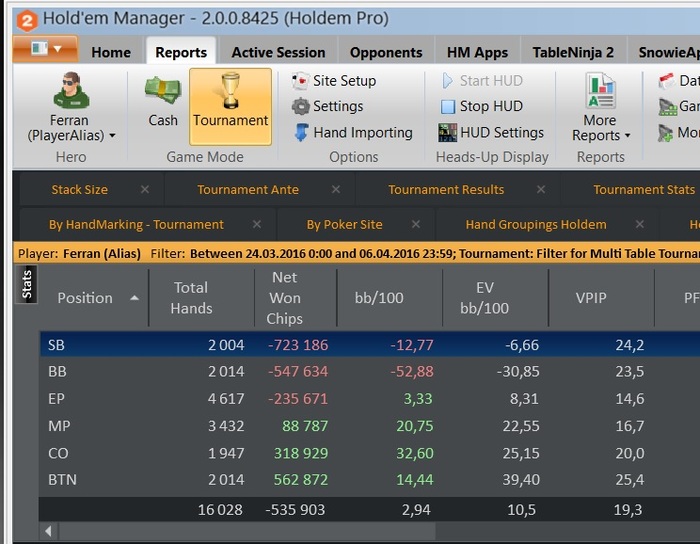Open the orange application menu button

point(46,49)
